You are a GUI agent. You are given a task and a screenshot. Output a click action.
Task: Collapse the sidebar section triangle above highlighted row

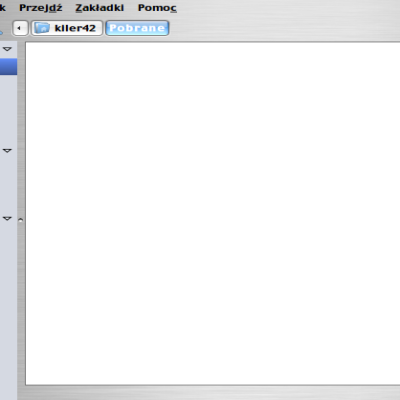(x=7, y=49)
